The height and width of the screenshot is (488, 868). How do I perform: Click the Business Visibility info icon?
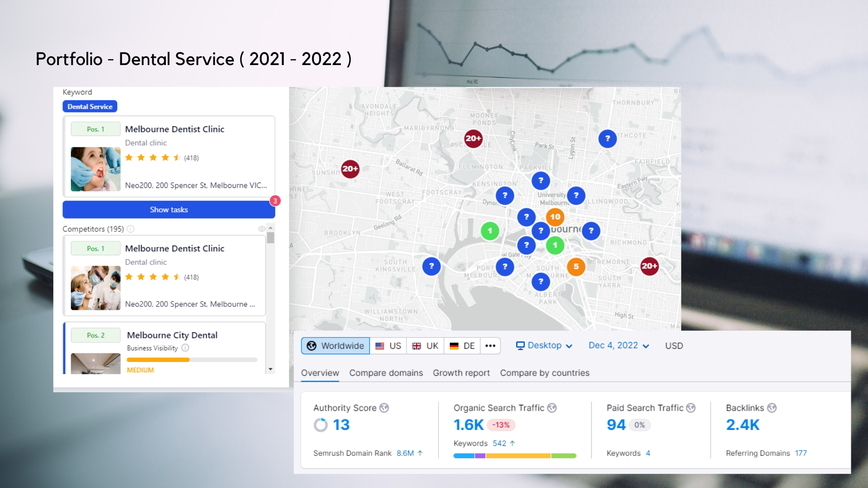(x=185, y=348)
